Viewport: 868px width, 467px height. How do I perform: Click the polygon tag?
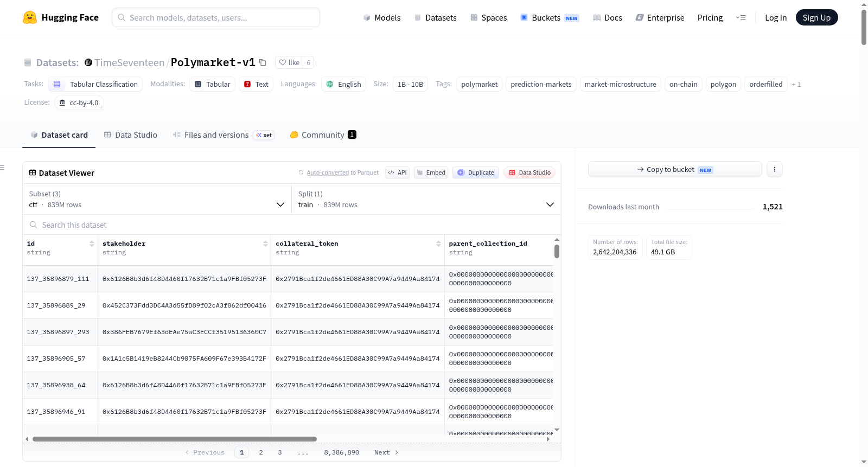click(x=723, y=84)
